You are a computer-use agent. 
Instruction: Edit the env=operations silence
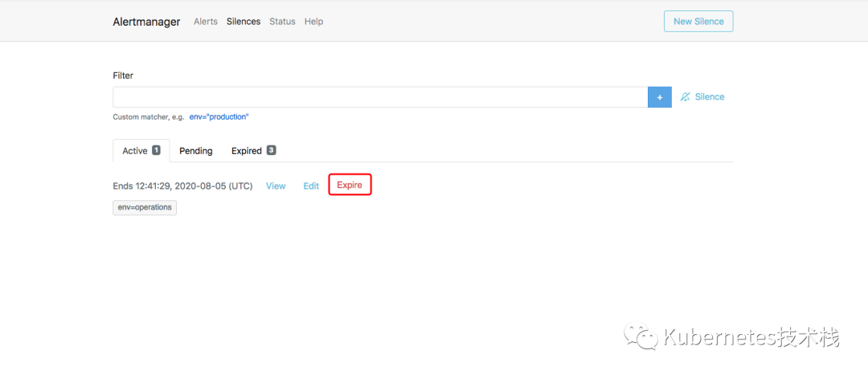pos(311,185)
